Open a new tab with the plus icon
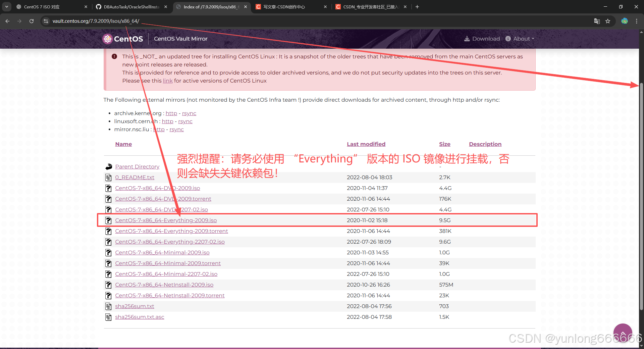The width and height of the screenshot is (644, 349). pos(417,6)
